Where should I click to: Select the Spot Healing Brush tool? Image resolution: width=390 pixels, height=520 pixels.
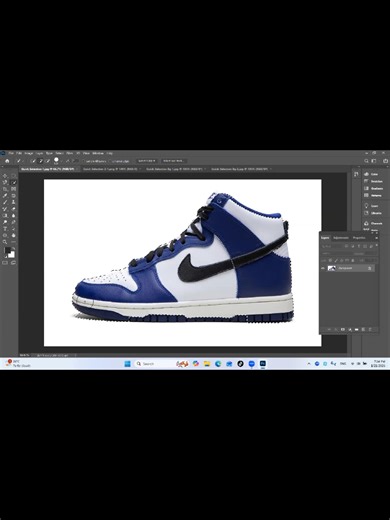pyautogui.click(x=14, y=195)
